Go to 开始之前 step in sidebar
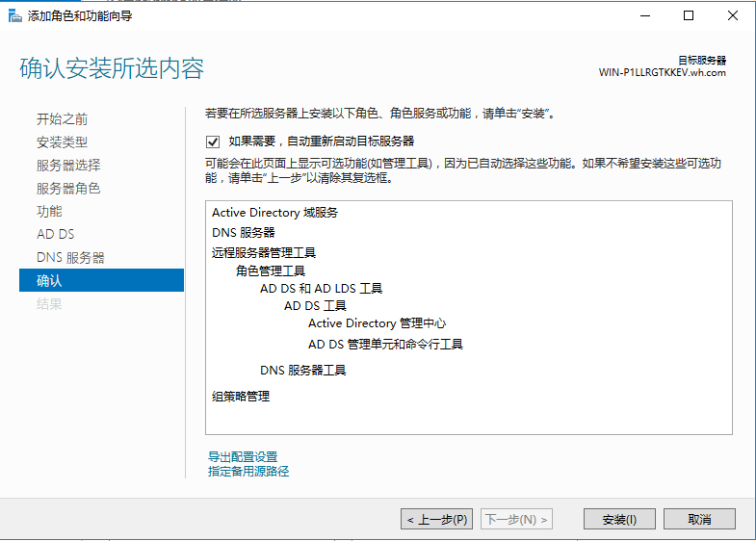The height and width of the screenshot is (541, 756). point(62,119)
